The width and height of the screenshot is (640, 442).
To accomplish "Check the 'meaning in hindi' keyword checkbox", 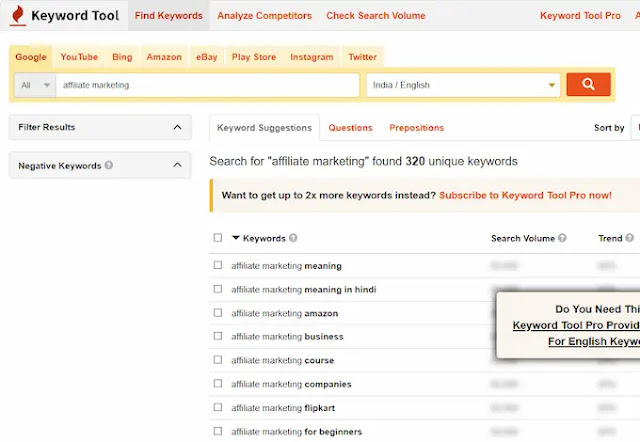I will click(x=218, y=289).
